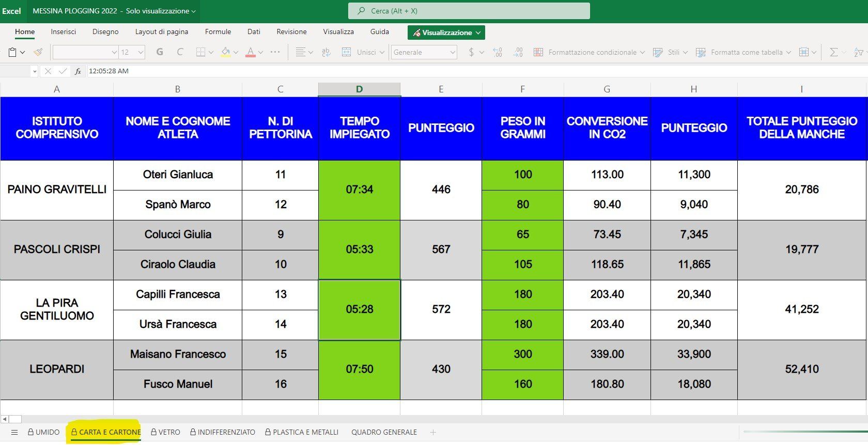Open the Paste clipboard icon
Image resolution: width=868 pixels, height=445 pixels.
tap(13, 52)
